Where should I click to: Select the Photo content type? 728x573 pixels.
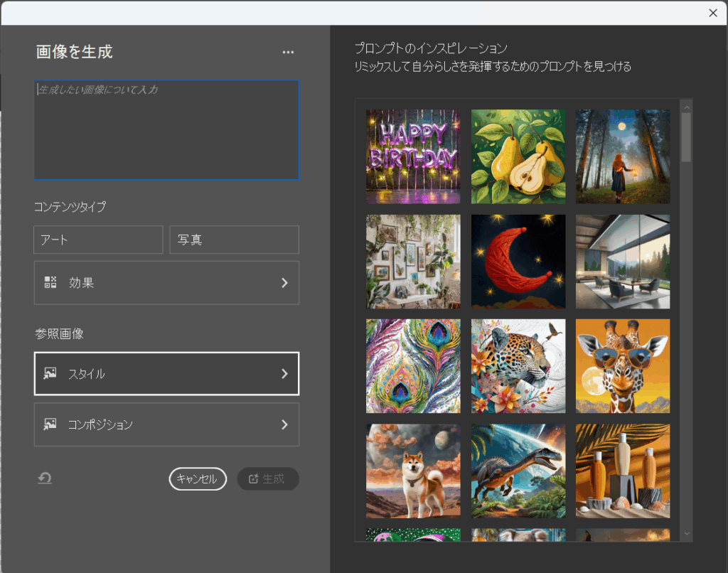234,240
